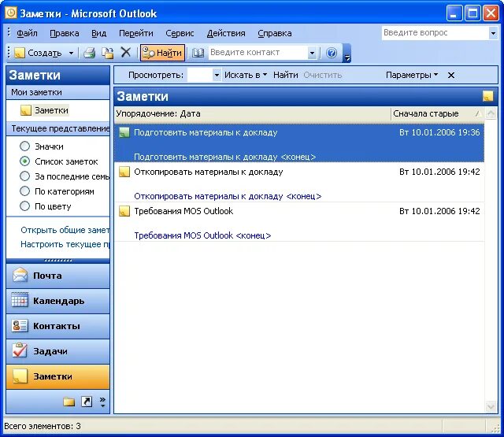Click the Print toolbar icon

pos(89,53)
